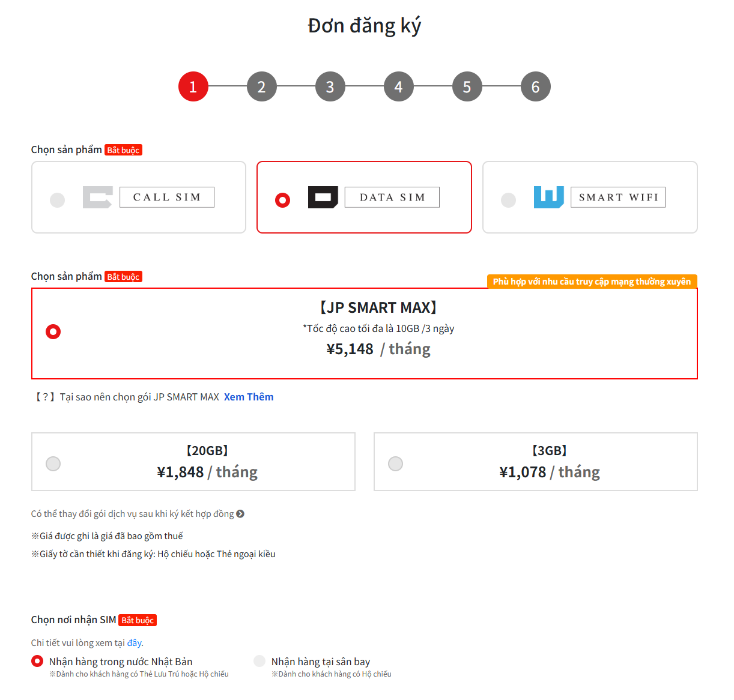The image size is (734, 700).
Task: Select the CALL SIM radio button
Action: [57, 200]
